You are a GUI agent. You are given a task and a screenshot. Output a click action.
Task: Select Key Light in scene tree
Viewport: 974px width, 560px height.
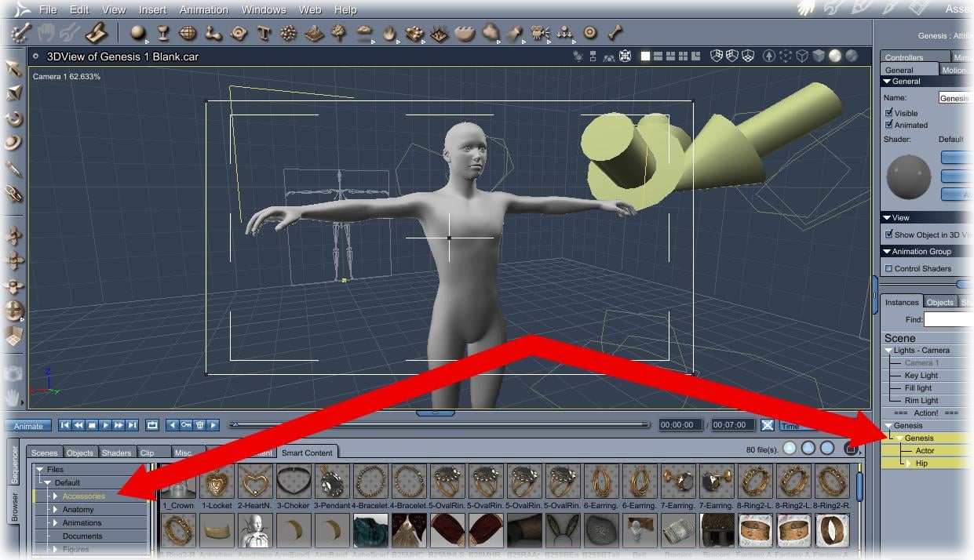[921, 376]
